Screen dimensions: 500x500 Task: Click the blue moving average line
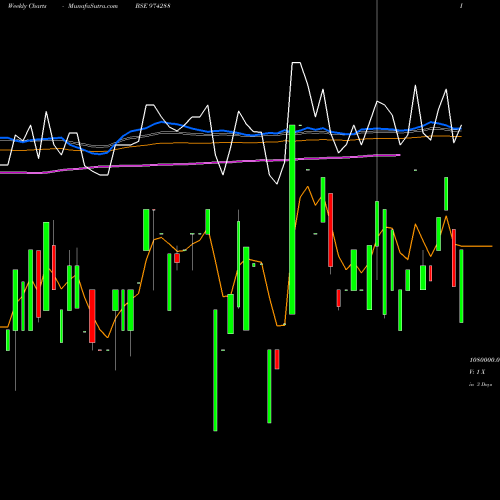[x=231, y=132]
